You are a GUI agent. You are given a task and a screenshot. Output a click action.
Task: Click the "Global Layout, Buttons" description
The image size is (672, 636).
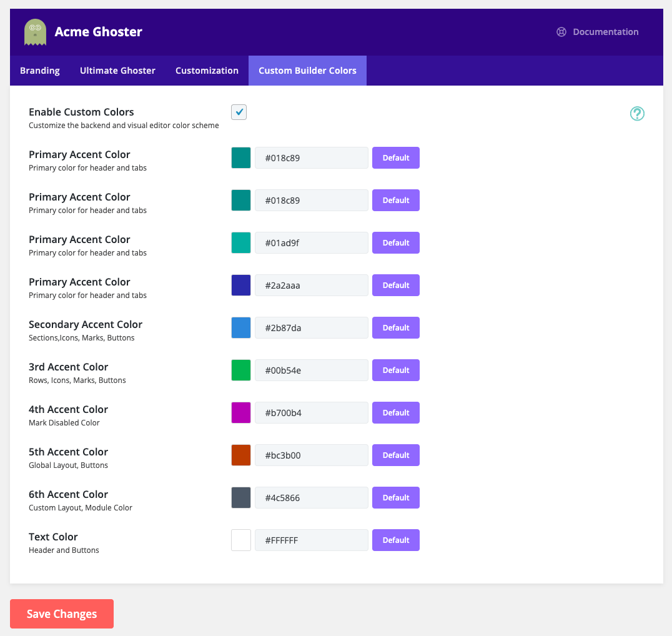coord(68,465)
